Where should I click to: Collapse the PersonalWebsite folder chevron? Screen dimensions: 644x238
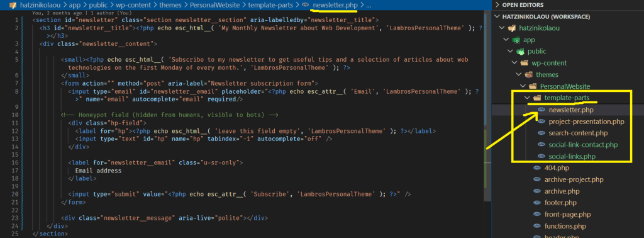tap(523, 86)
